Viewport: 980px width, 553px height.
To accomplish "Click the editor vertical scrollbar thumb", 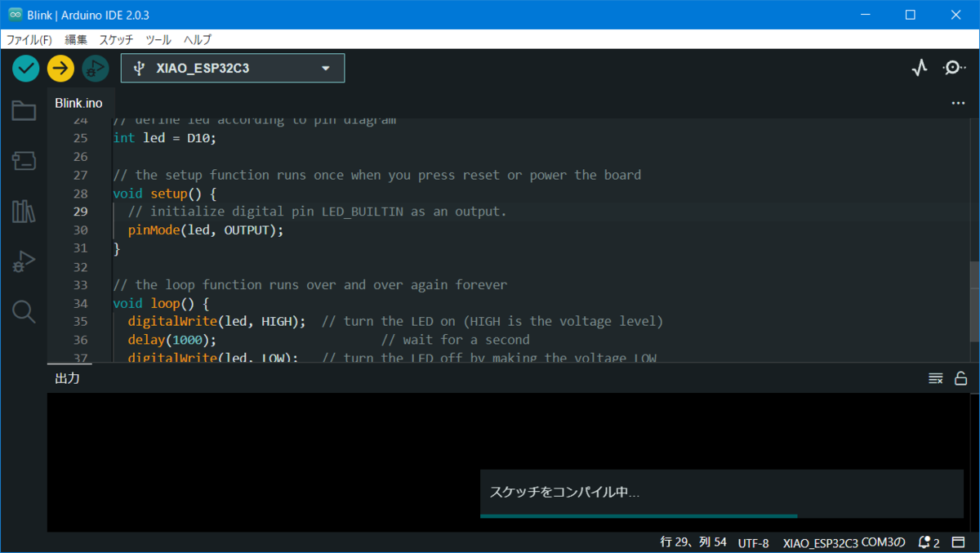I will coord(974,301).
